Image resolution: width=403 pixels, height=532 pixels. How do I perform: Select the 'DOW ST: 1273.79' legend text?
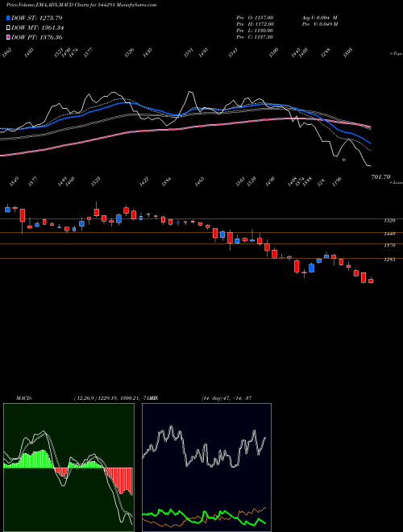coord(37,18)
